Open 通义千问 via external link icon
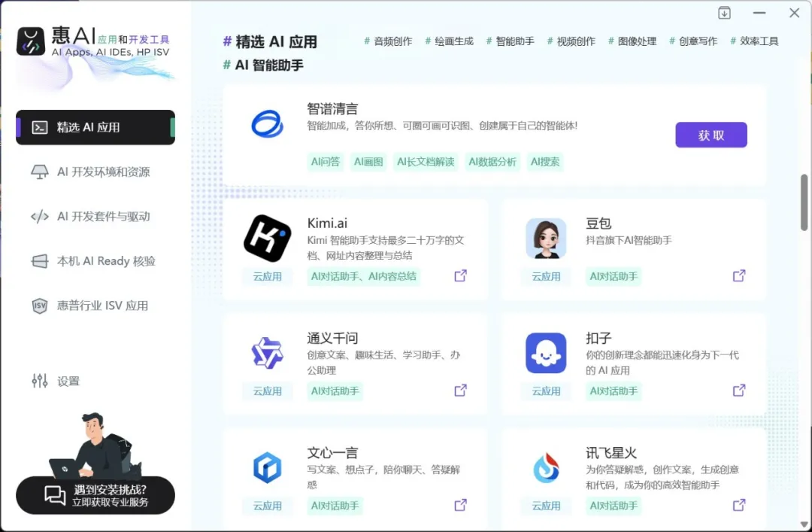 point(460,391)
